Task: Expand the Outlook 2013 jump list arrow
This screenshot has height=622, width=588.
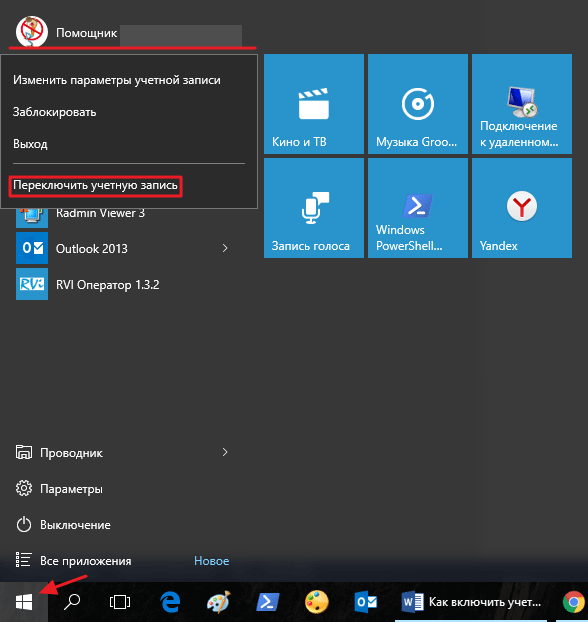Action: [225, 248]
